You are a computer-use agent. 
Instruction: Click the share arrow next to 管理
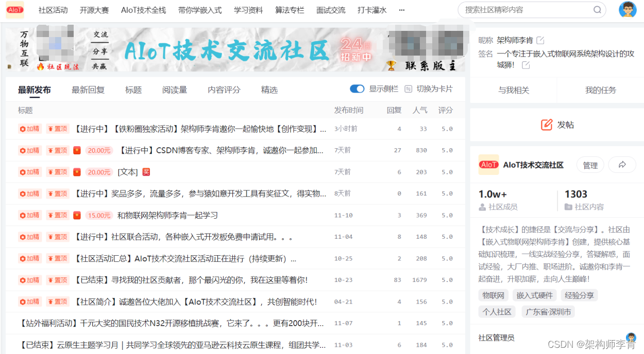click(622, 165)
